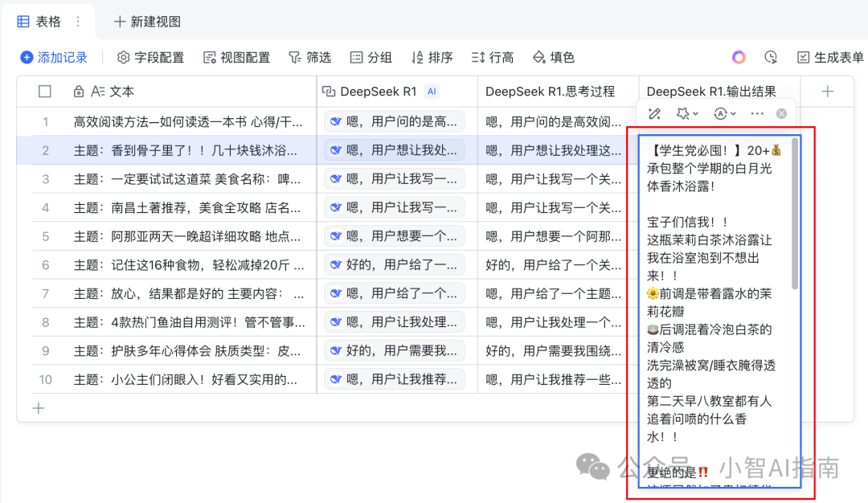Viewport: 868px width, 503px height.
Task: Expand the star sparkle dropdown in cell toolbar
Action: pyautogui.click(x=687, y=114)
